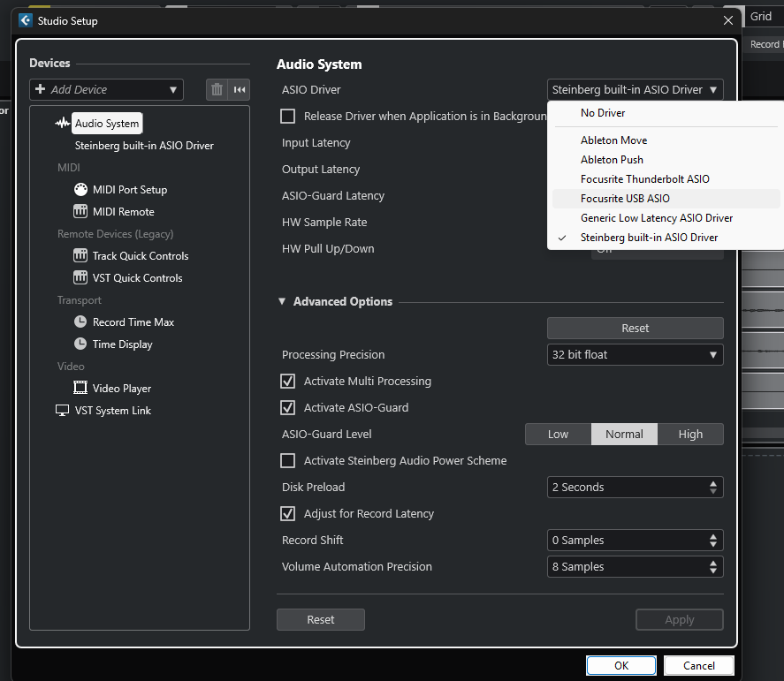
Task: Open the Processing Precision dropdown
Action: [635, 355]
